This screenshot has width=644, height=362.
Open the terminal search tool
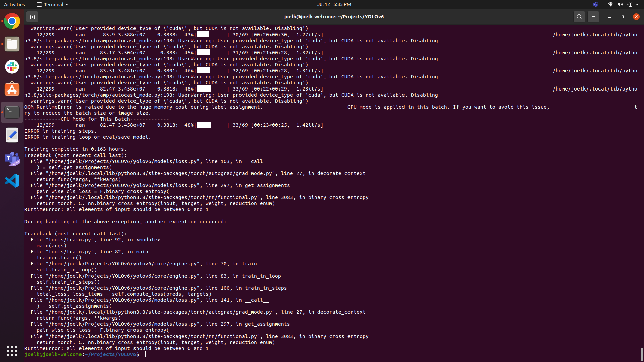(x=579, y=16)
